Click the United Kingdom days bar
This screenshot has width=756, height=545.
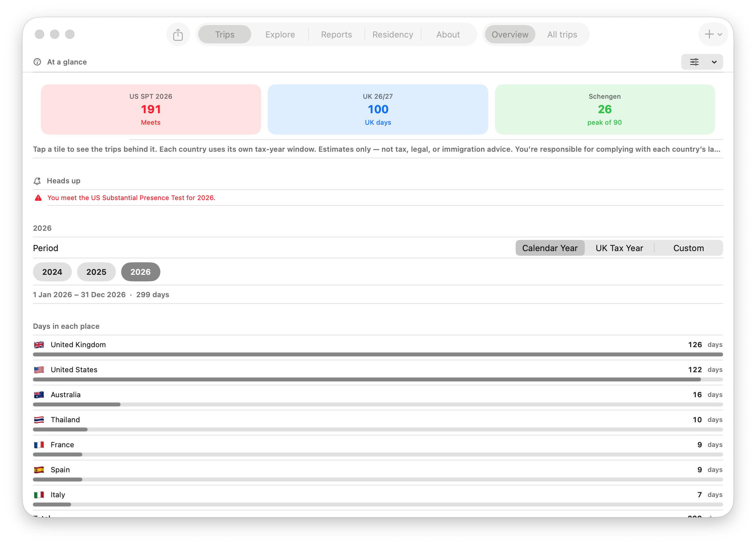point(378,354)
